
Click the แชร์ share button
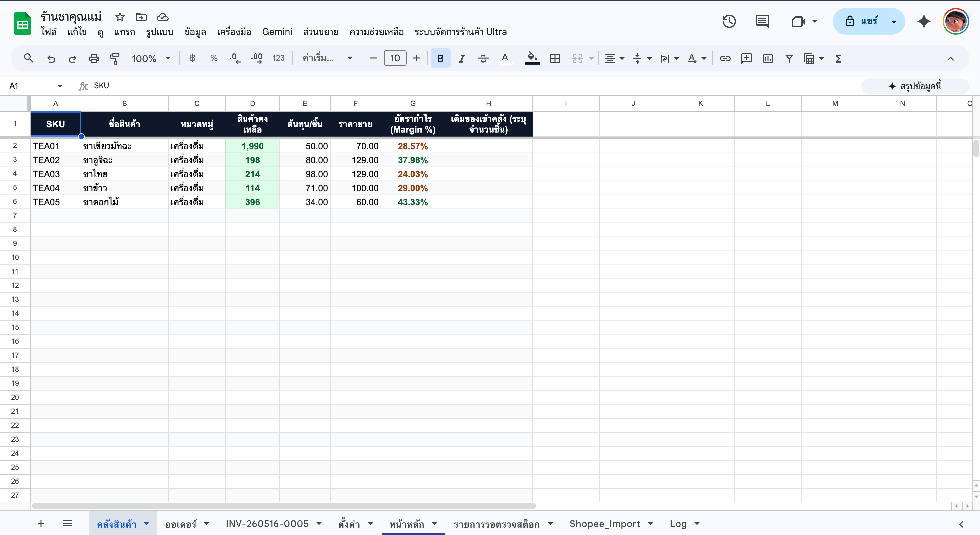[858, 21]
